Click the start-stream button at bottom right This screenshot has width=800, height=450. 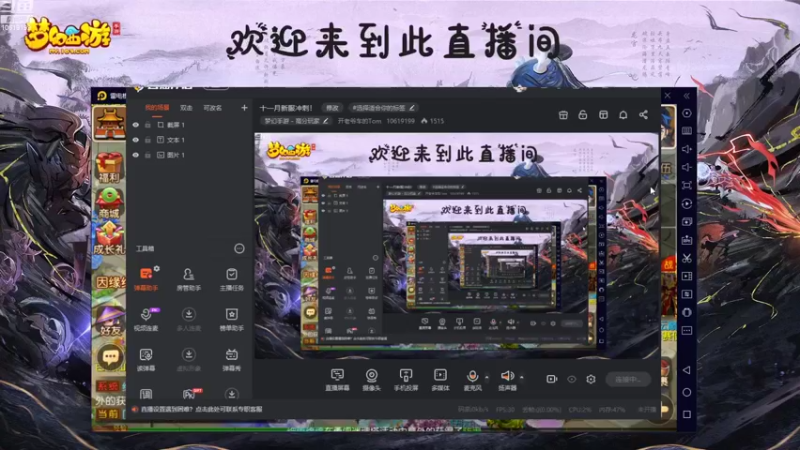pos(628,379)
